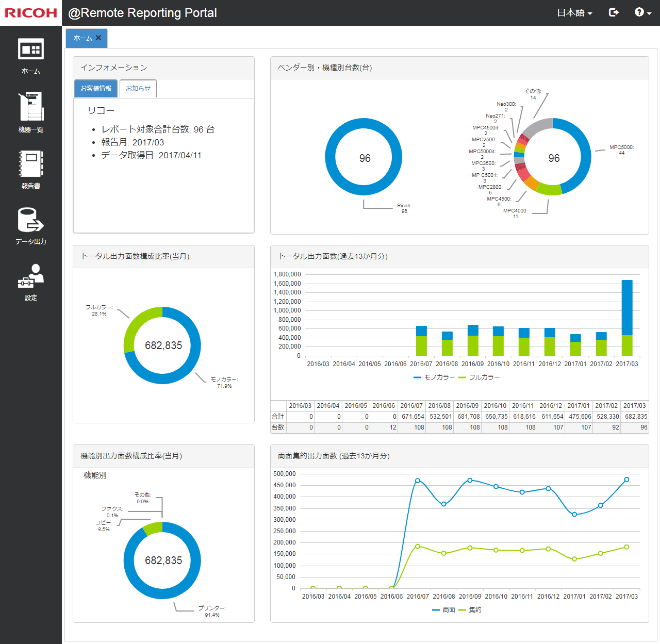Select the お客様情報 tab
Screen dimensions: 660x644
96,88
